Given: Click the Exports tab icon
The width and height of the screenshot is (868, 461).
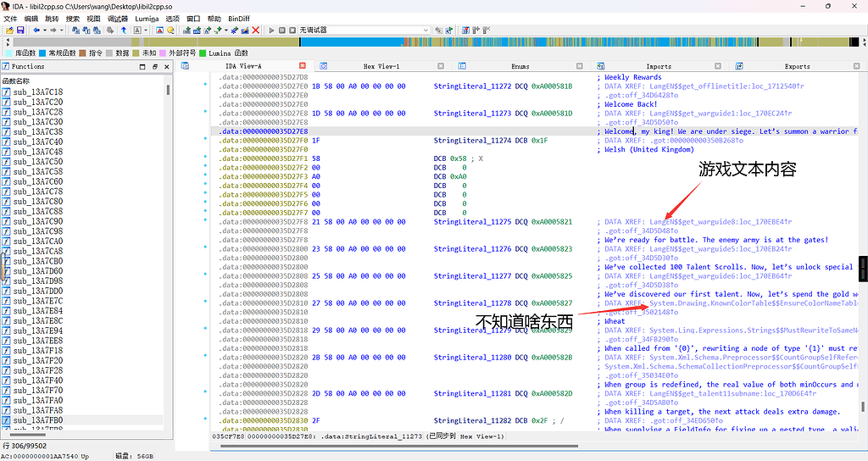Looking at the screenshot, I should (x=739, y=66).
